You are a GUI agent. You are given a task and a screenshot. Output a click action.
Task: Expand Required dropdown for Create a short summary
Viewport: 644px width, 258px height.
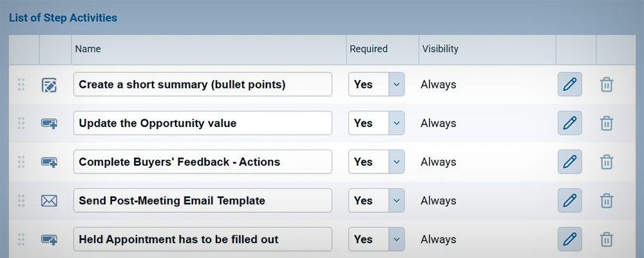pyautogui.click(x=377, y=84)
